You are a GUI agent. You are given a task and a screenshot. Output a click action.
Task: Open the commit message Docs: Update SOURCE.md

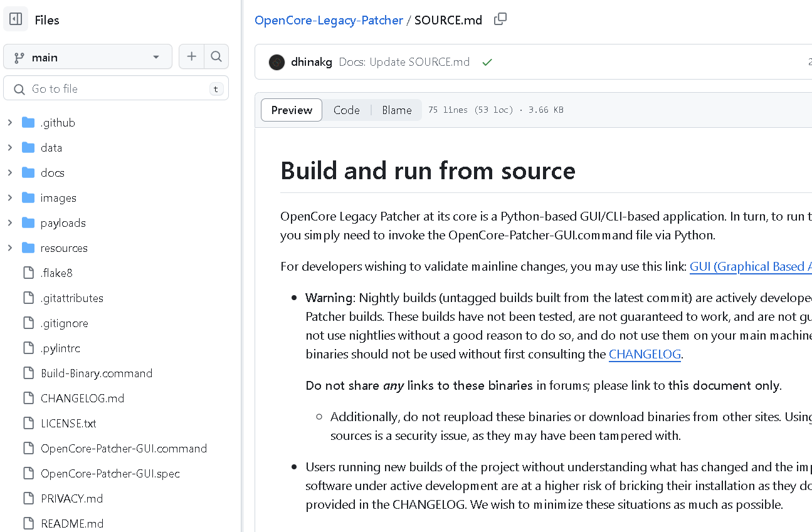click(x=404, y=62)
